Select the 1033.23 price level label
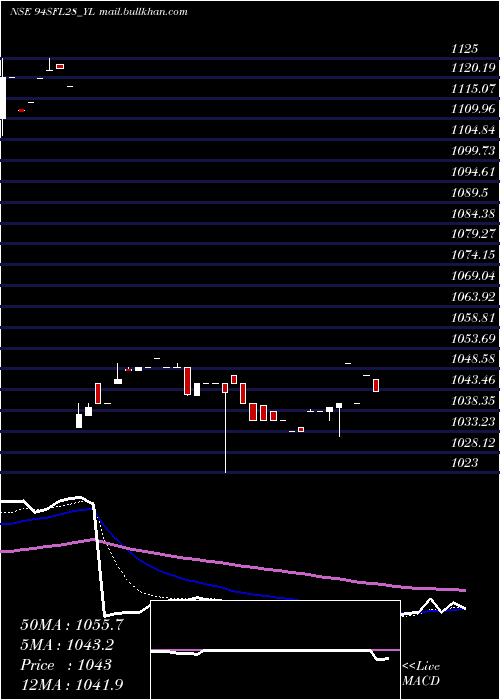 473,421
